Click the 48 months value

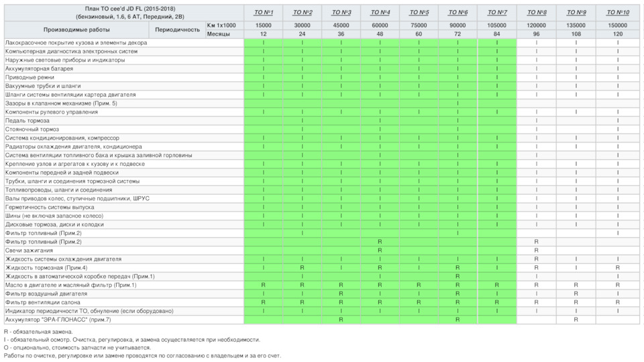[380, 34]
